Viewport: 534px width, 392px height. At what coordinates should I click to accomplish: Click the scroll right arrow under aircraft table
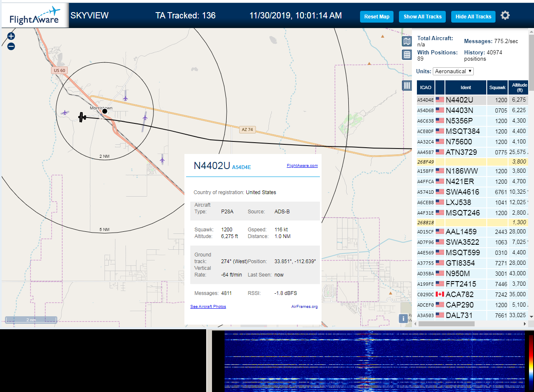pyautogui.click(x=526, y=324)
